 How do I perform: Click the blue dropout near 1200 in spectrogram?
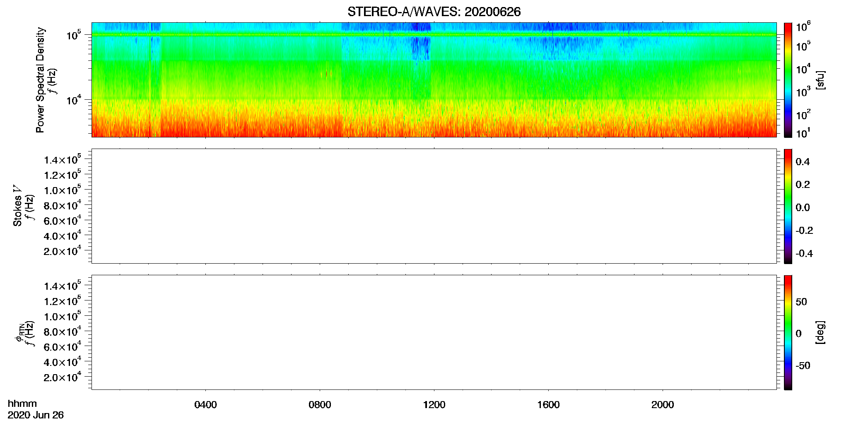point(421,46)
